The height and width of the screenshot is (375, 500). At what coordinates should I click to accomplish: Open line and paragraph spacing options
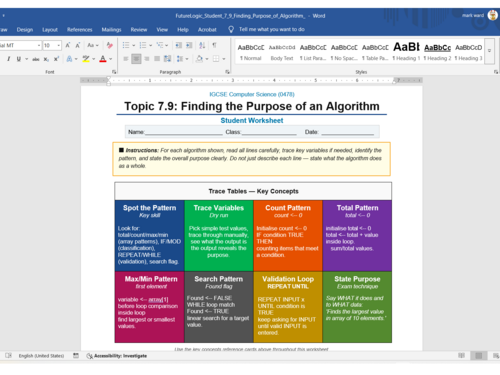pos(182,59)
